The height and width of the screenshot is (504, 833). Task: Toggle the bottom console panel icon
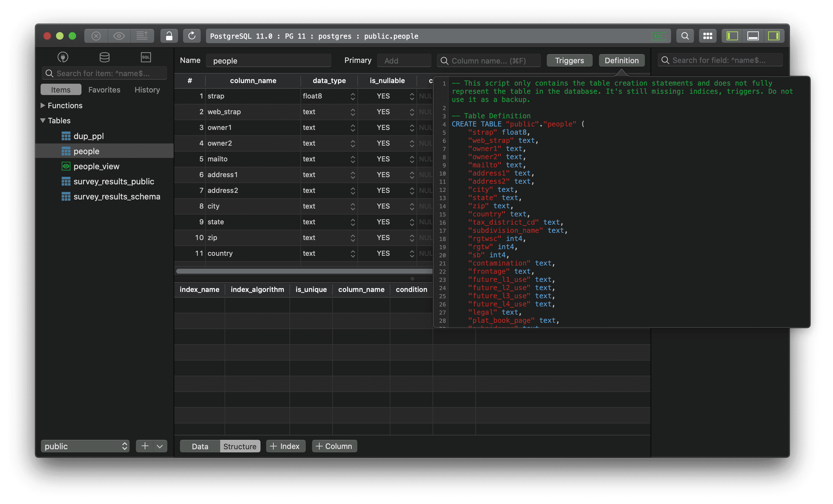pos(753,36)
